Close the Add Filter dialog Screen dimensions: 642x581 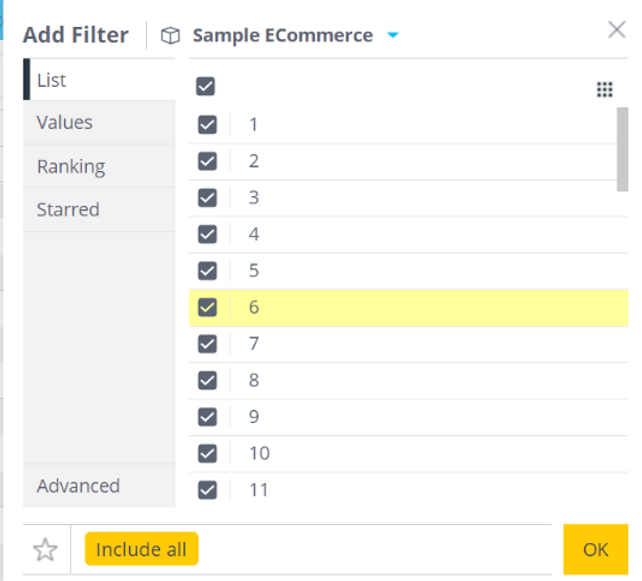(x=617, y=30)
